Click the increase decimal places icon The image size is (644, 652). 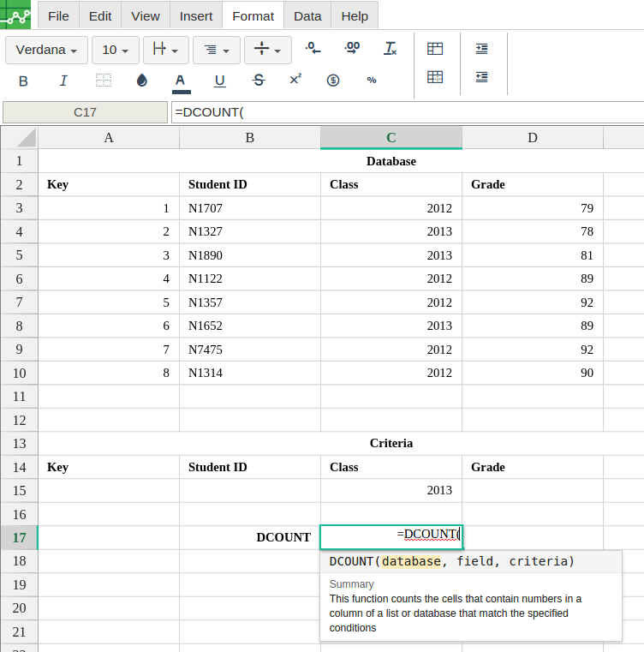(352, 50)
